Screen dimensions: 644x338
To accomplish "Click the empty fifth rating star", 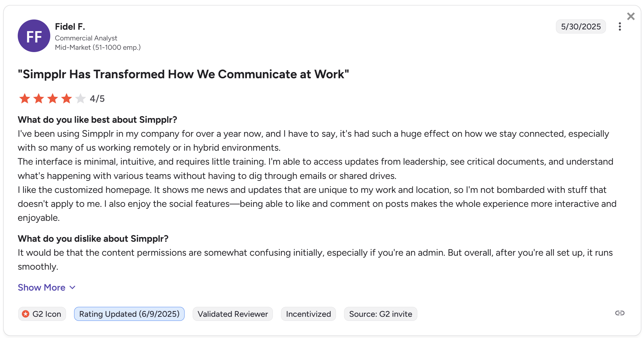I will 80,99.
